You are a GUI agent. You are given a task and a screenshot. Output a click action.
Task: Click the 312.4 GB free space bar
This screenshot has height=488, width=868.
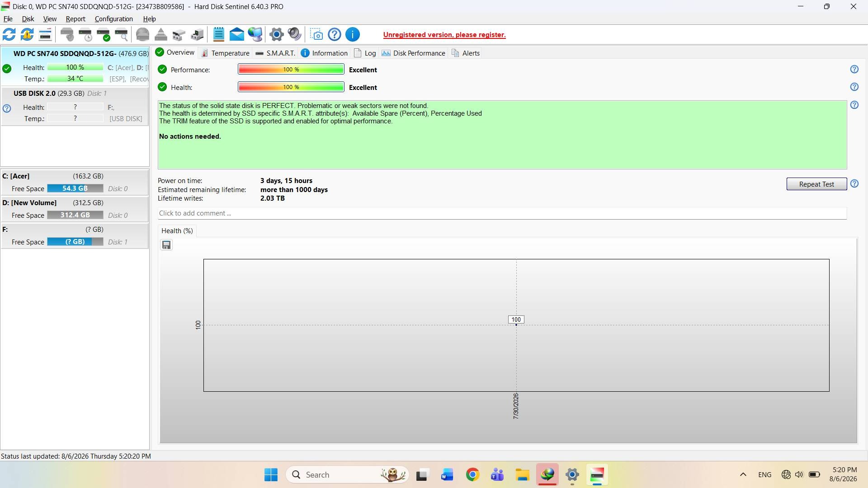(75, 216)
